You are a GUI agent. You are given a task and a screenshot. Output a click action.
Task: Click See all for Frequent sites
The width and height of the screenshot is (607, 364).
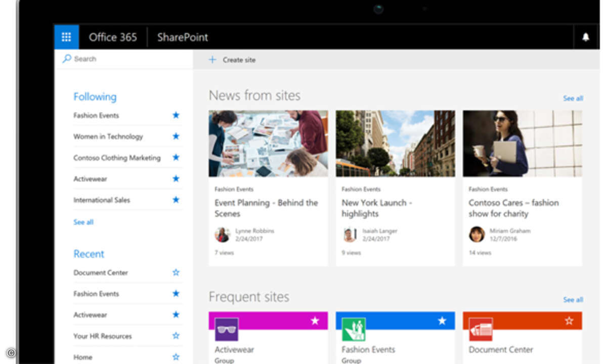coord(573,300)
